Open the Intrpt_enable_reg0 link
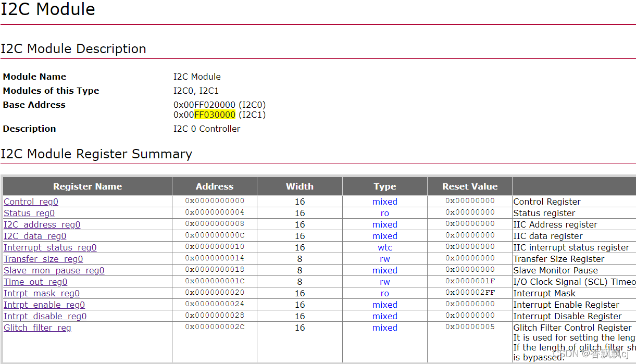 click(44, 305)
